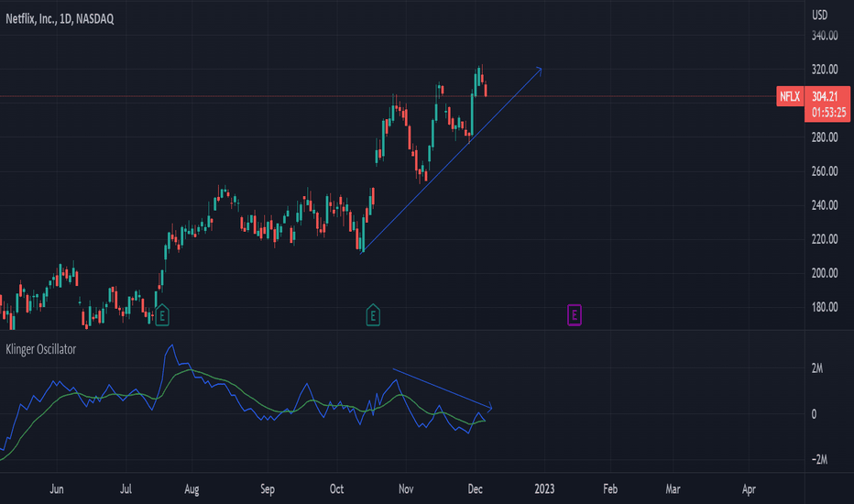Click the Nov time axis label
Viewport: 854px width, 504px height.
(406, 489)
